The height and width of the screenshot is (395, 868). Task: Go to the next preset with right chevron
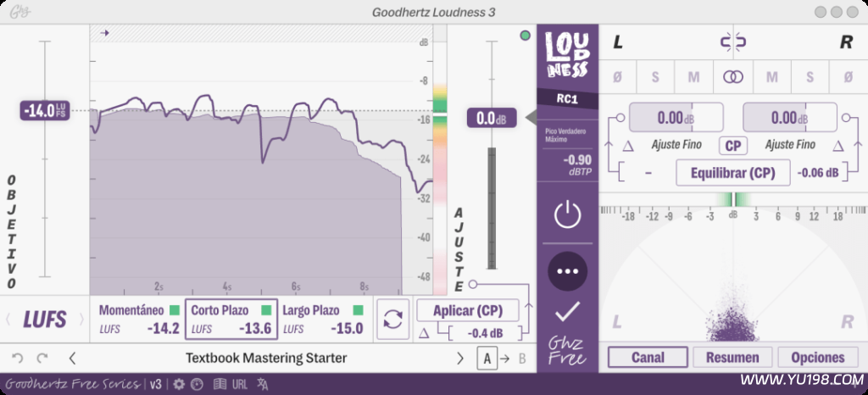click(460, 359)
